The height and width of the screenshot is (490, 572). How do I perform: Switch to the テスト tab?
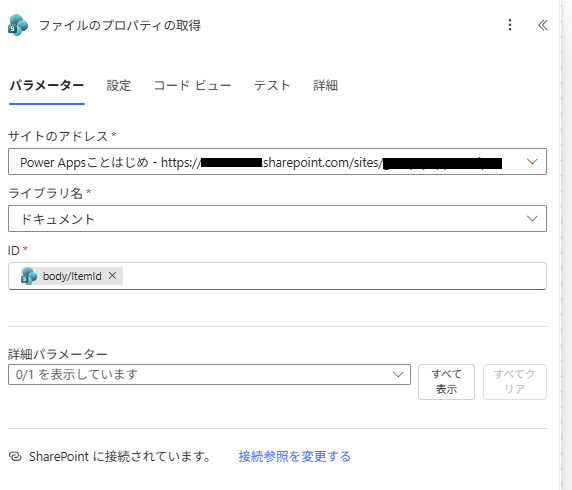(x=272, y=86)
